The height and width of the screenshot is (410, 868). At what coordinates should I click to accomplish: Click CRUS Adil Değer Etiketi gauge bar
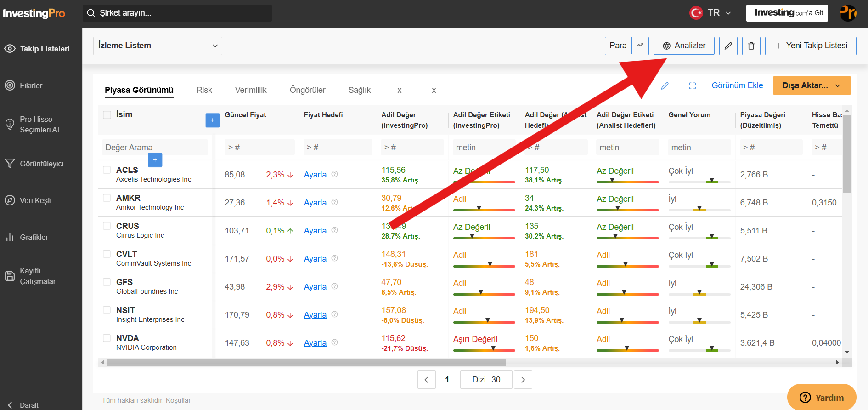tap(484, 238)
